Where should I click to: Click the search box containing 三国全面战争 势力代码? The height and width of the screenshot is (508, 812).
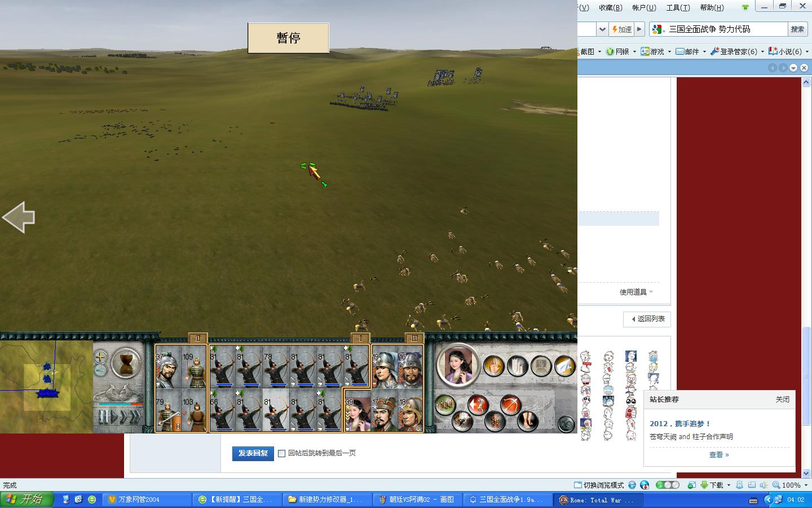725,29
